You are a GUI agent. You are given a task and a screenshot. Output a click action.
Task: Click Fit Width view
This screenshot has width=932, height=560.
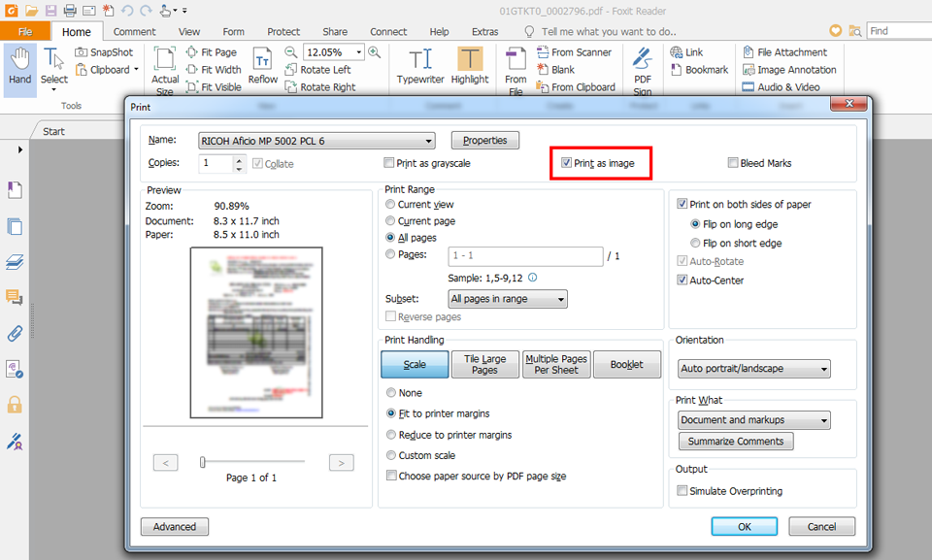coord(214,70)
